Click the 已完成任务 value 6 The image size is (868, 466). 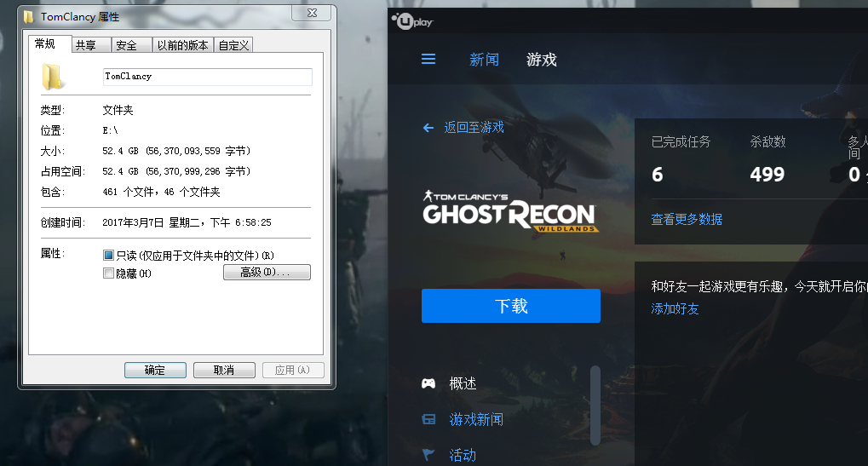[657, 175]
